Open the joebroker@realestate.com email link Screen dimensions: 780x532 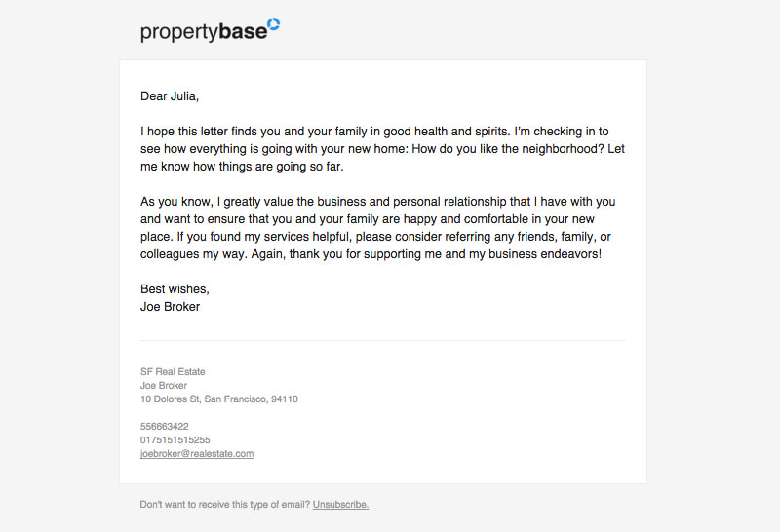pos(197,453)
